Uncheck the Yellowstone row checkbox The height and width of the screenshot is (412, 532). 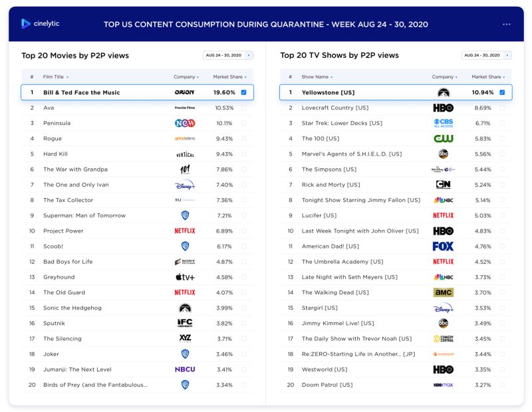pos(502,92)
